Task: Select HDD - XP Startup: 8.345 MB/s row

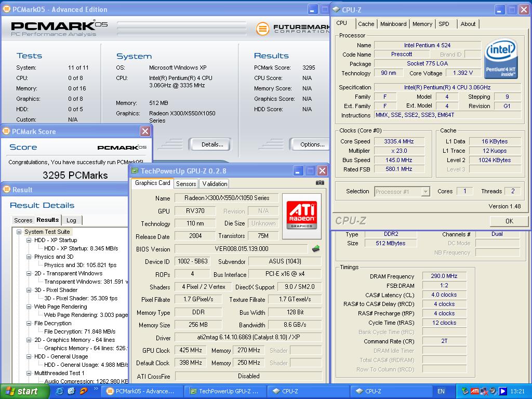Action: [x=81, y=248]
